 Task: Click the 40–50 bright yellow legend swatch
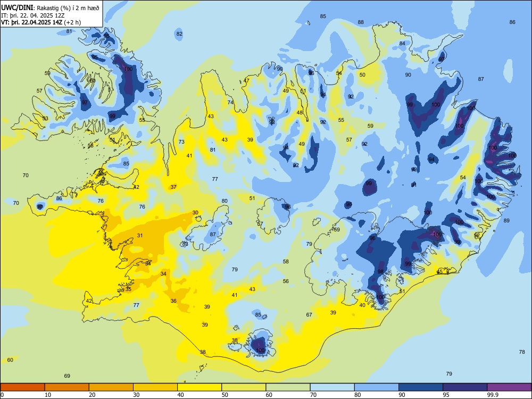[199, 387]
